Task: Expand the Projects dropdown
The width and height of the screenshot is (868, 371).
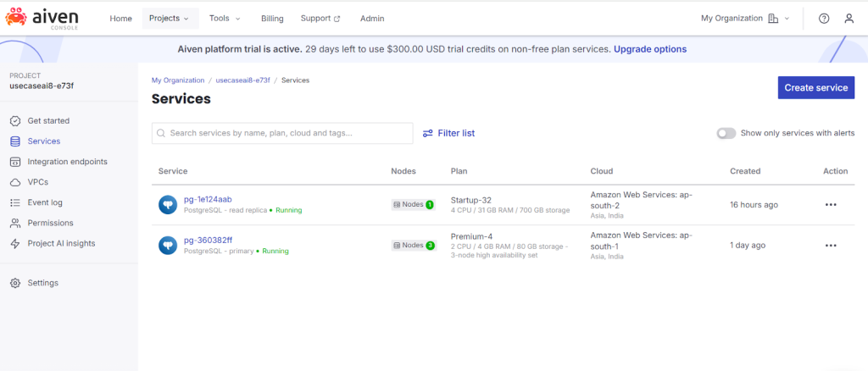Action: 169,19
